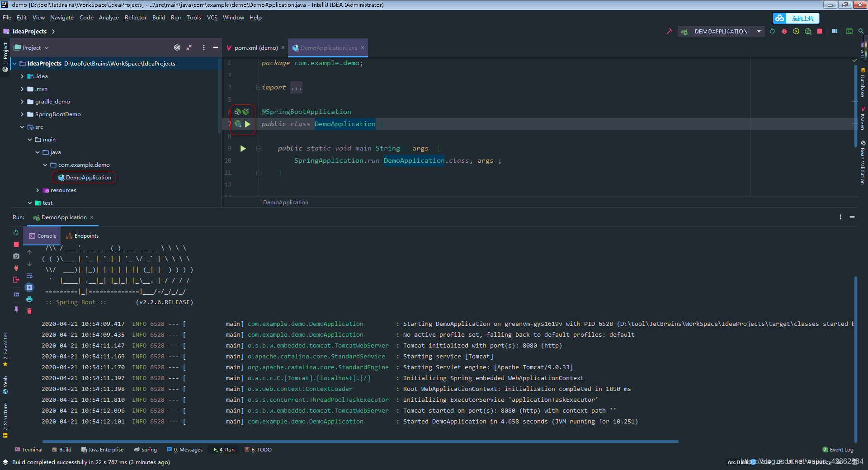This screenshot has height=470, width=868.
Task: Clear console with the trash icon
Action: point(29,311)
